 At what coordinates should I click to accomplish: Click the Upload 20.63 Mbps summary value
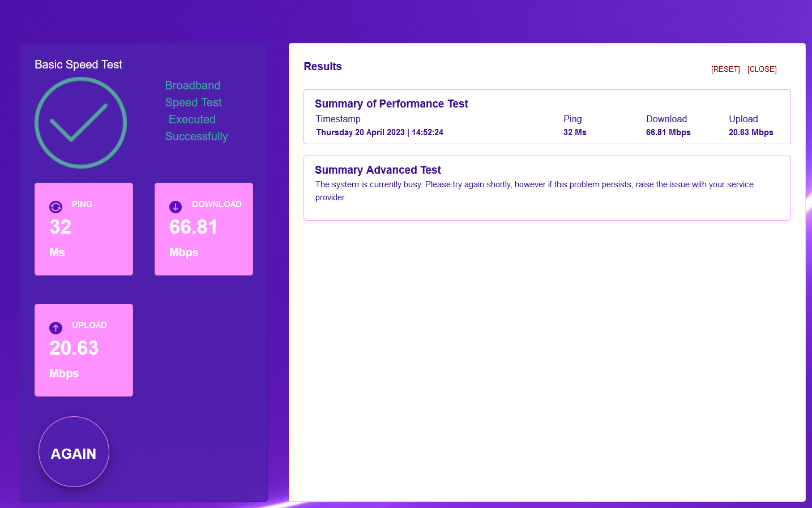point(751,132)
